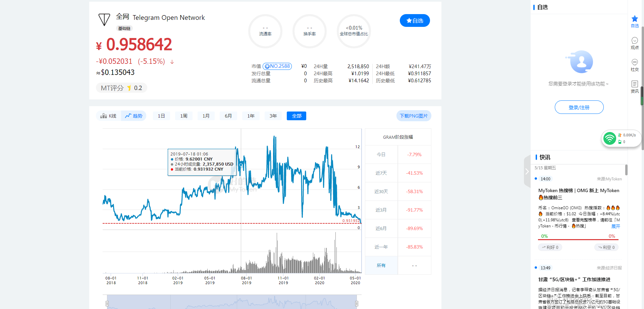Click the red price down arrow indicator
Viewport: 644px width, 309px height.
coord(172,62)
